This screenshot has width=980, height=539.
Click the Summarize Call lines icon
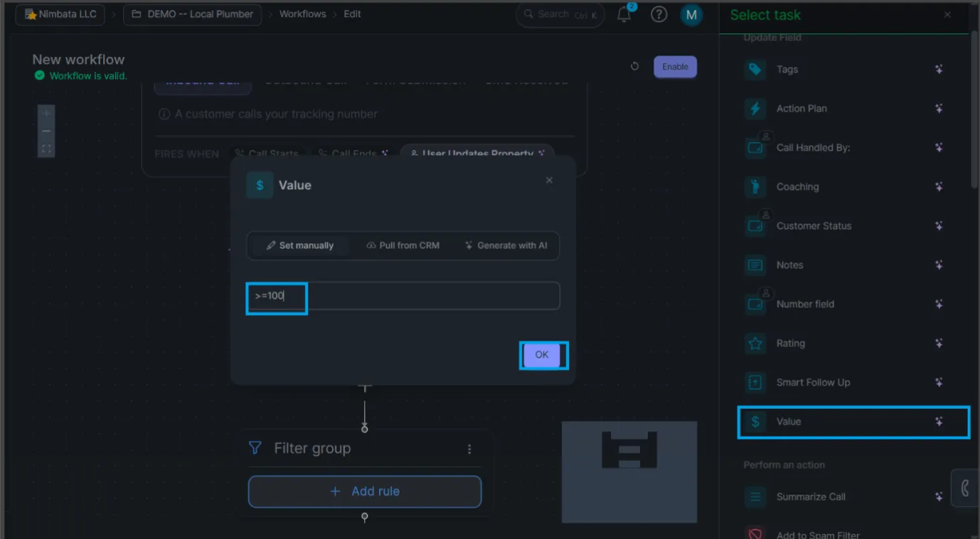coord(755,496)
